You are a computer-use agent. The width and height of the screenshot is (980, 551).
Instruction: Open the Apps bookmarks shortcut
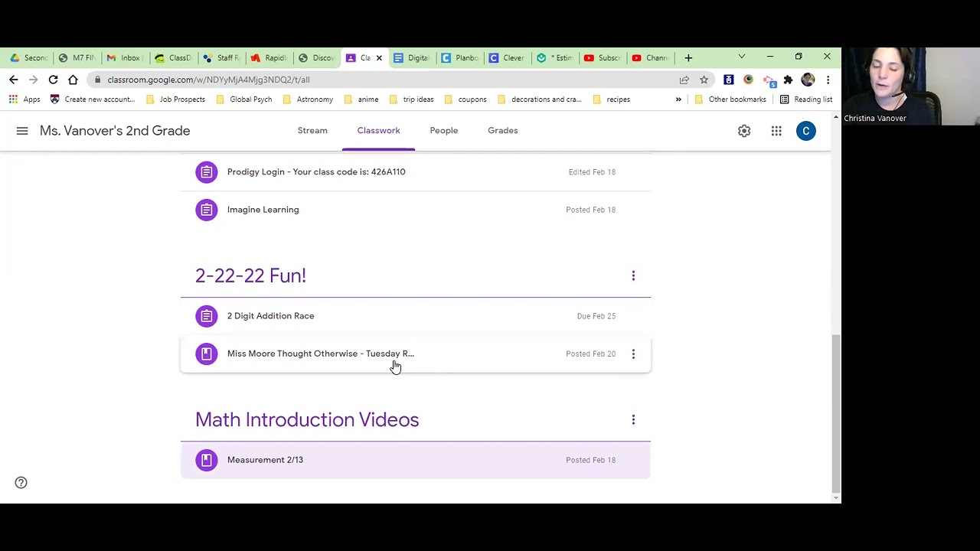click(24, 99)
